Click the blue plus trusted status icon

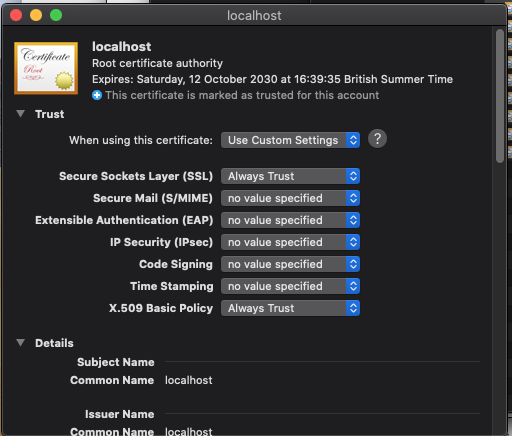pyautogui.click(x=97, y=95)
